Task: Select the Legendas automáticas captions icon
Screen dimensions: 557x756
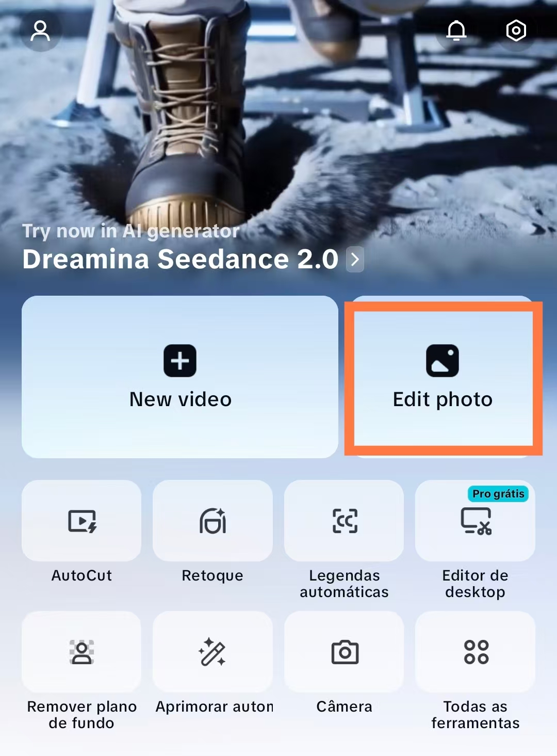Action: [x=344, y=521]
